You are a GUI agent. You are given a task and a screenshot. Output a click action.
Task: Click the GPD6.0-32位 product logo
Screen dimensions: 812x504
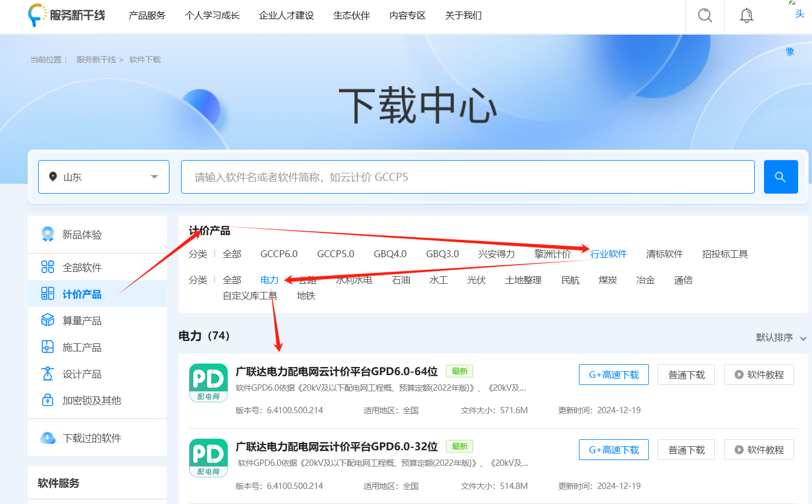click(x=208, y=458)
